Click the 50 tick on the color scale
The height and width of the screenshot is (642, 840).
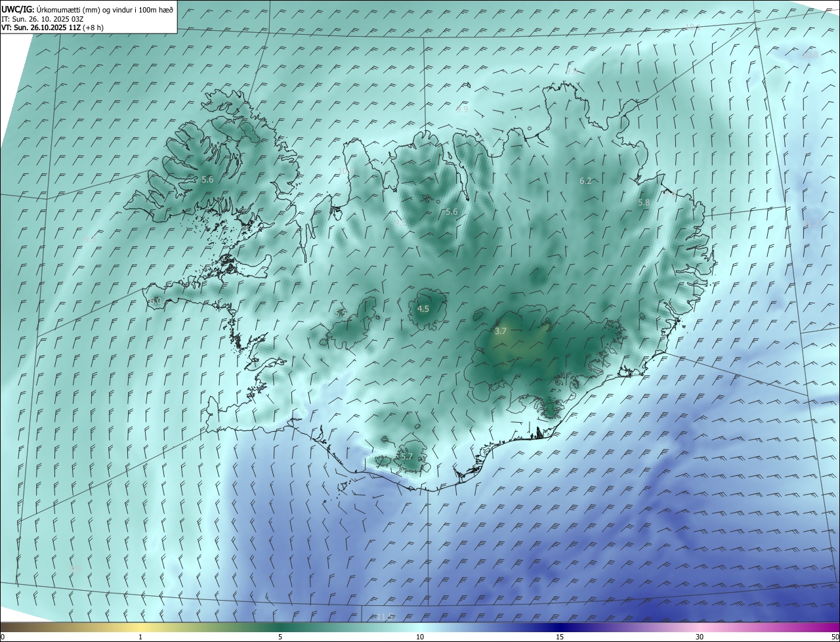coord(835,637)
